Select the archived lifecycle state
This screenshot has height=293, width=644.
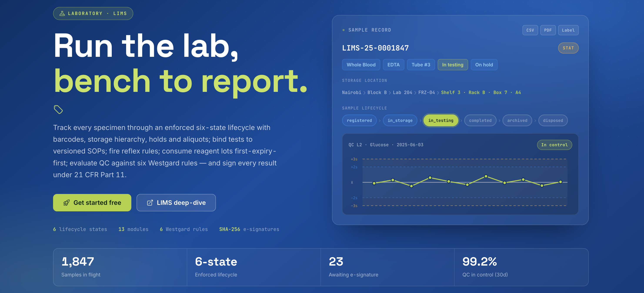click(517, 120)
